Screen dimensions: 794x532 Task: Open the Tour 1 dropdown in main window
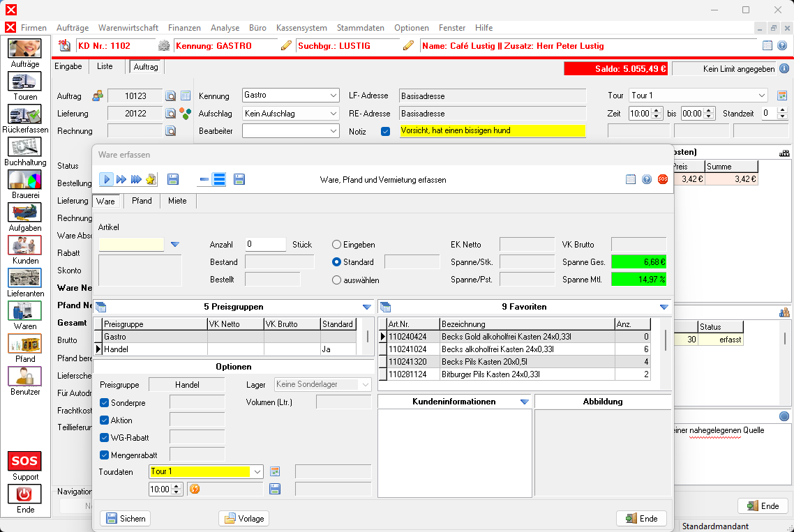(762, 95)
